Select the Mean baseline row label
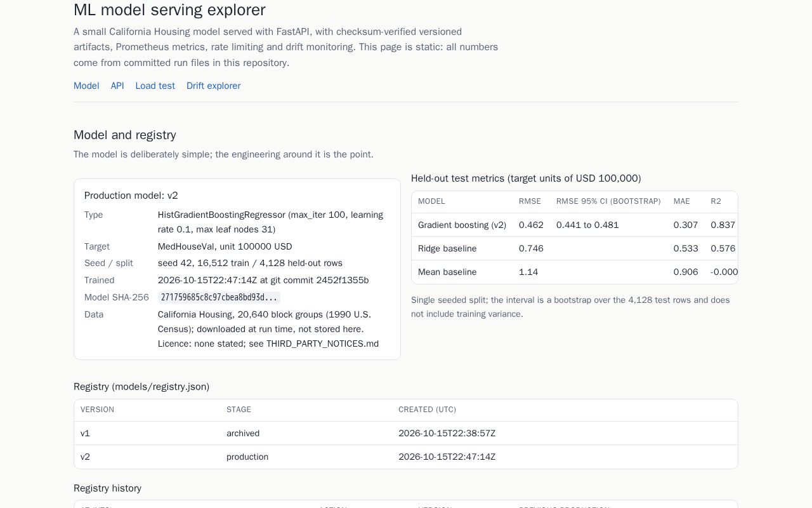812x508 pixels. coord(447,272)
